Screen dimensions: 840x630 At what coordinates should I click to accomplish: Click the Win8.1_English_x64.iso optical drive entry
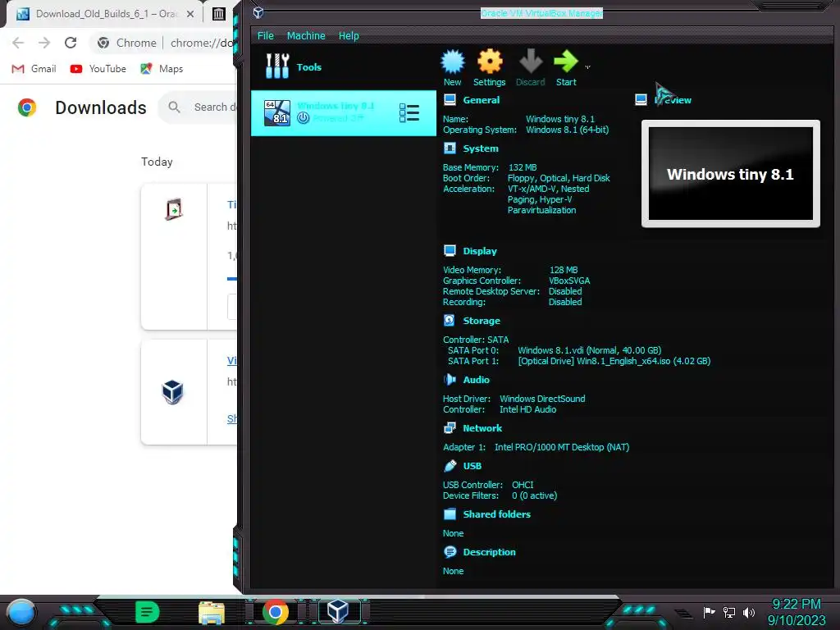pos(614,361)
